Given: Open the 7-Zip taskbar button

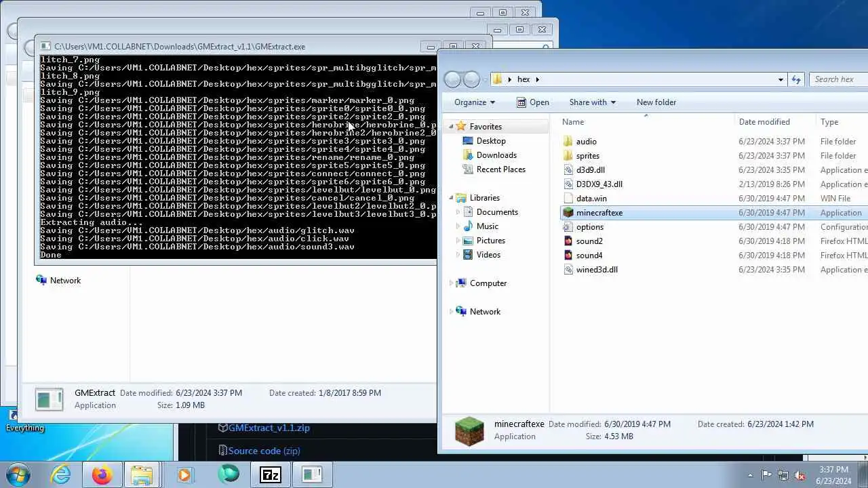Looking at the screenshot, I should [x=271, y=474].
